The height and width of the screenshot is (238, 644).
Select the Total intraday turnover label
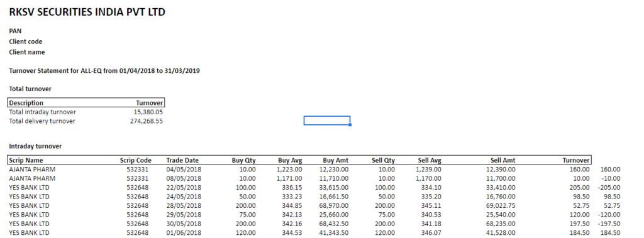43,112
